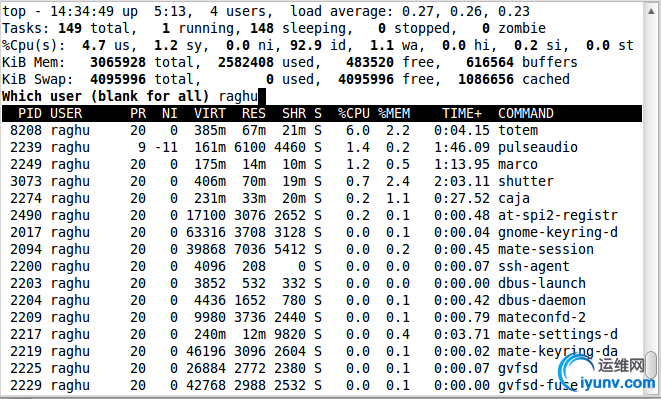The image size is (661, 399).
Task: Select the shutter process name
Action: (526, 181)
